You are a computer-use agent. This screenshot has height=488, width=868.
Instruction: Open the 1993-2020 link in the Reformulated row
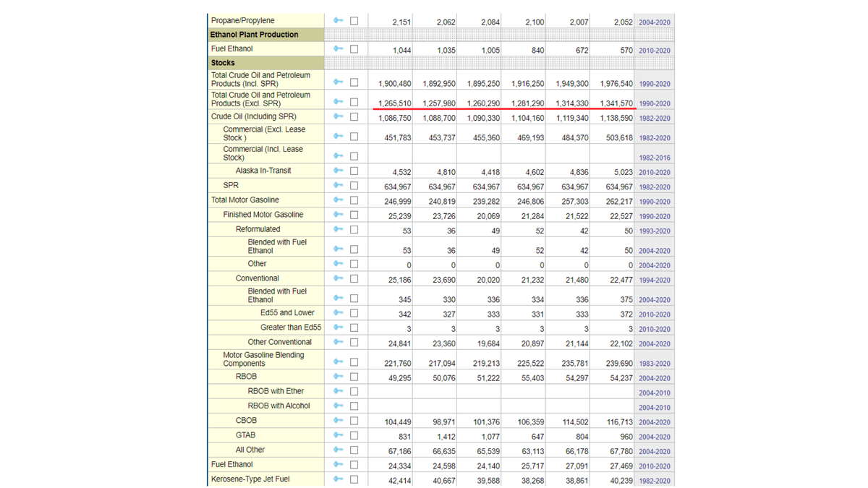coord(655,231)
